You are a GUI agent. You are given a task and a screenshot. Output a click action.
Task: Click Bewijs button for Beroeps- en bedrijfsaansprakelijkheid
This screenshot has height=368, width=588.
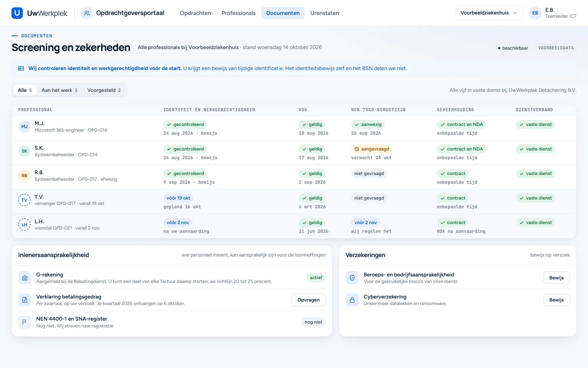[556, 278]
